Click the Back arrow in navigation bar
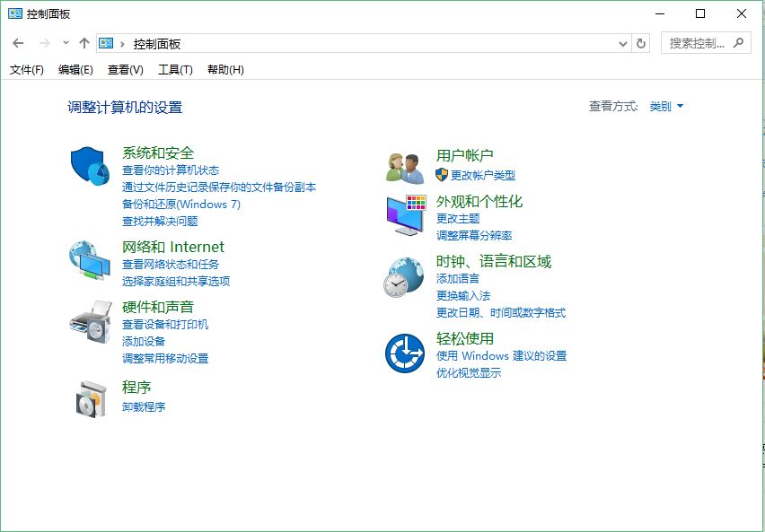 (x=18, y=43)
